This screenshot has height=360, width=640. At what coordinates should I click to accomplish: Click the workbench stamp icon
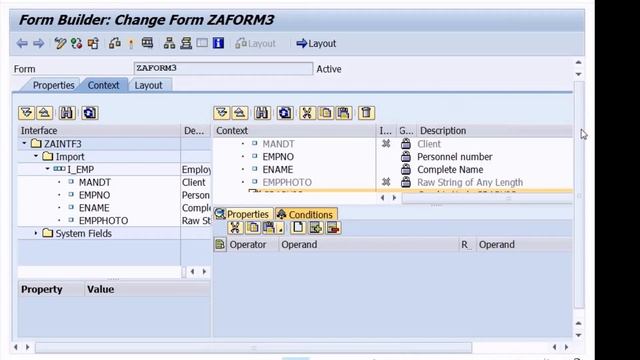click(186, 43)
